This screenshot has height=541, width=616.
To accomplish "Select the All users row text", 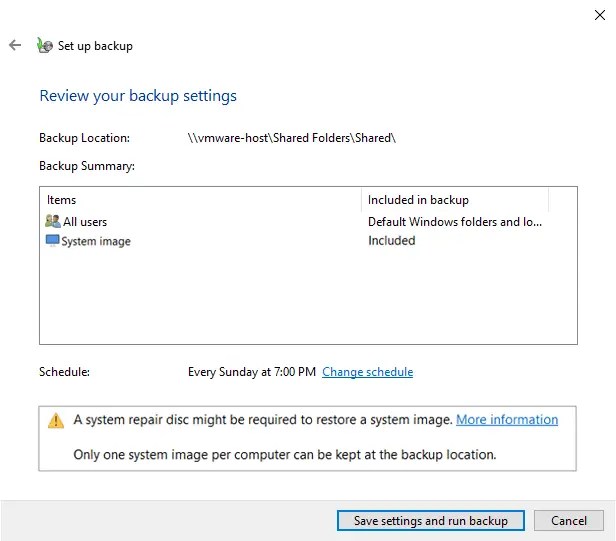I will pyautogui.click(x=85, y=222).
